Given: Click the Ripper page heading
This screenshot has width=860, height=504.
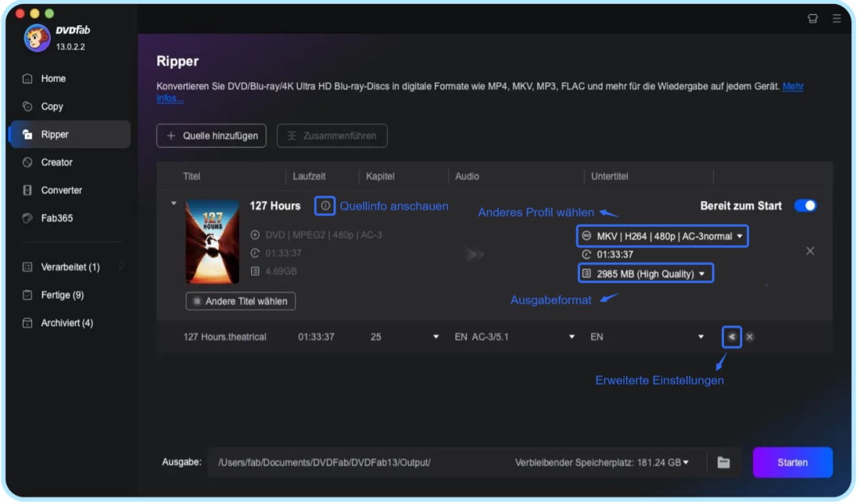Looking at the screenshot, I should click(177, 61).
